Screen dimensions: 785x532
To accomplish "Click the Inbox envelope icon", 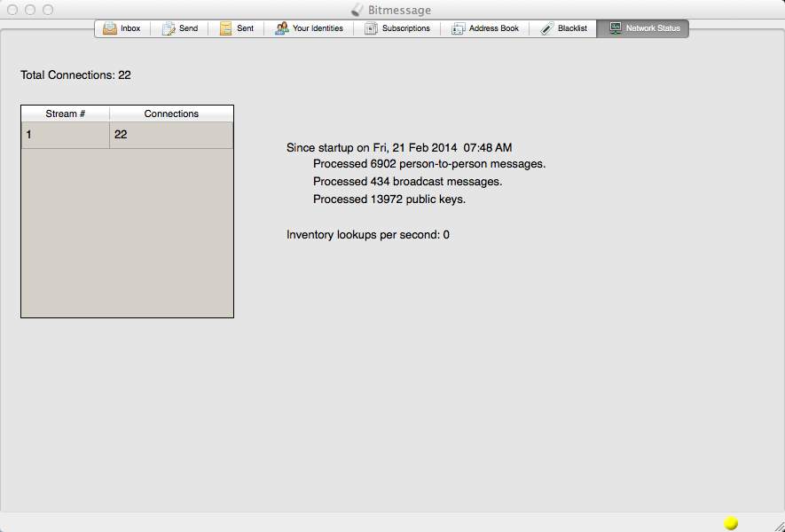I will coord(110,28).
